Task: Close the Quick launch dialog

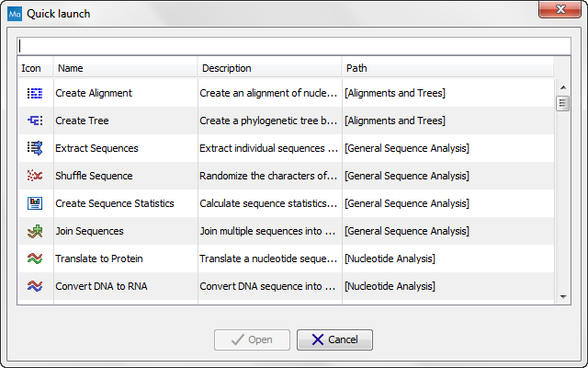Action: click(x=560, y=9)
